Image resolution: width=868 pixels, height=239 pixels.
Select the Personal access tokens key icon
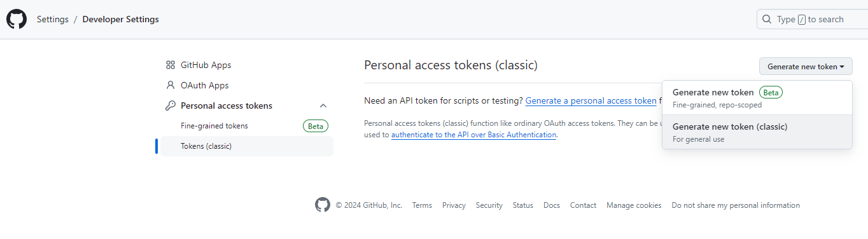[x=170, y=106]
